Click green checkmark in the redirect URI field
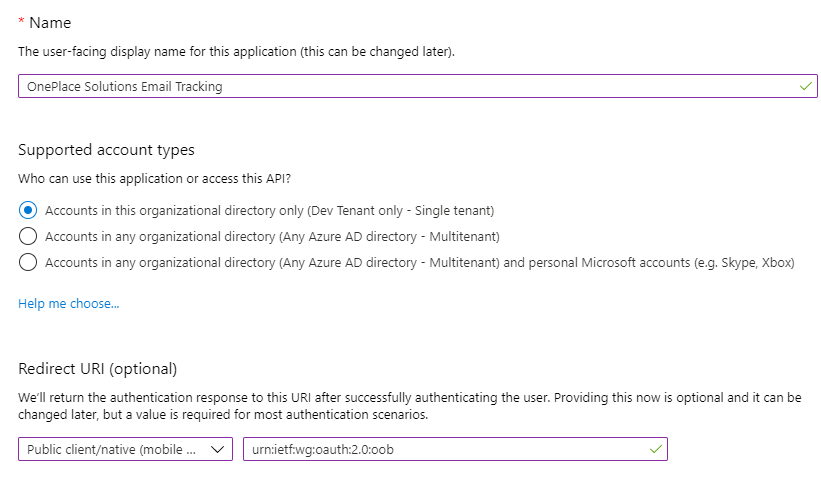The image size is (821, 481). (655, 449)
